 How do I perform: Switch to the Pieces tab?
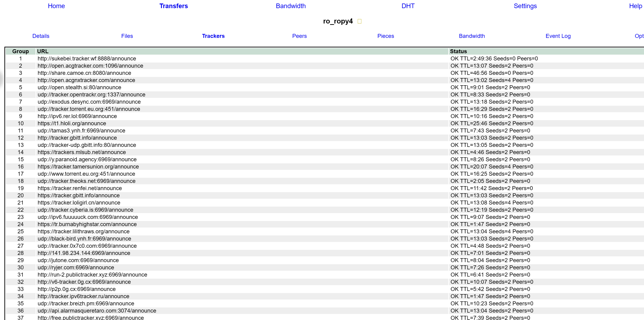[x=386, y=36]
